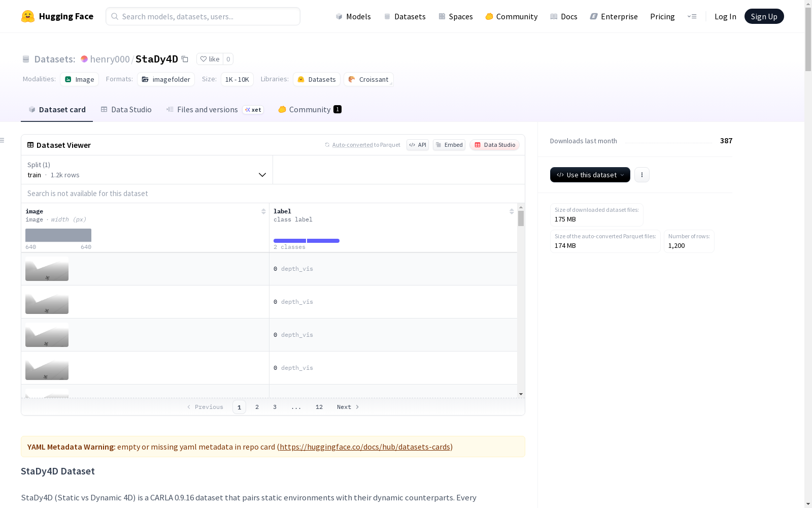
Task: Copy the dataset name with the copy icon
Action: coord(185,59)
